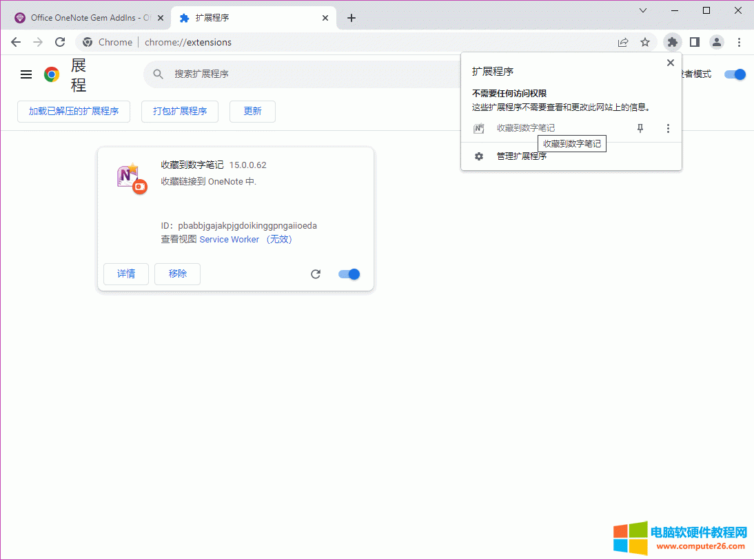This screenshot has height=560, width=754.
Task: Open the Service Worker link
Action: (229, 240)
